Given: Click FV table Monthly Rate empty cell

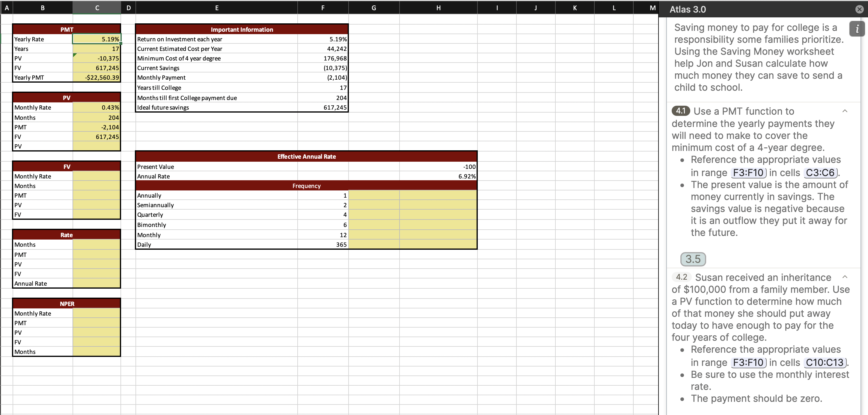Looking at the screenshot, I should pos(97,176).
